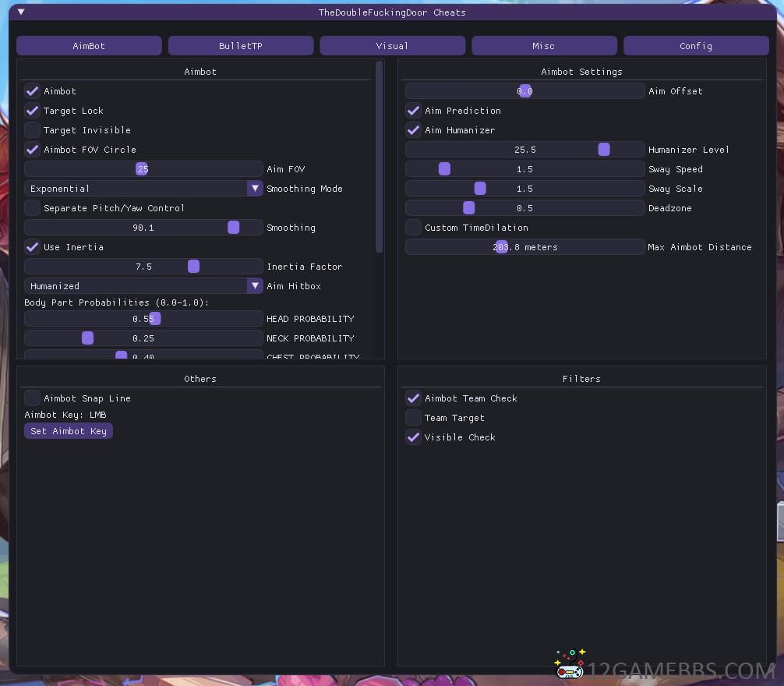Tick the Team Target checkbox
This screenshot has height=686, width=784.
coord(414,418)
